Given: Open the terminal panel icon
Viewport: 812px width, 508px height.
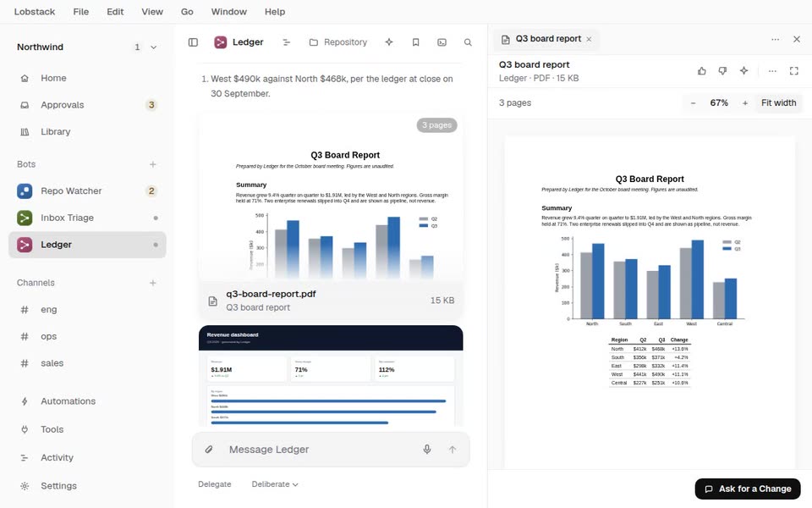Looking at the screenshot, I should [442, 42].
